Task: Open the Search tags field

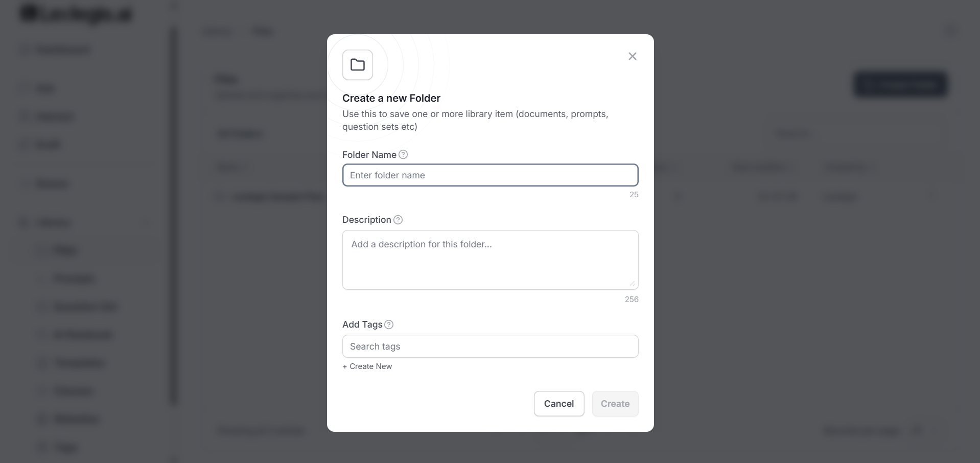Action: [x=490, y=346]
